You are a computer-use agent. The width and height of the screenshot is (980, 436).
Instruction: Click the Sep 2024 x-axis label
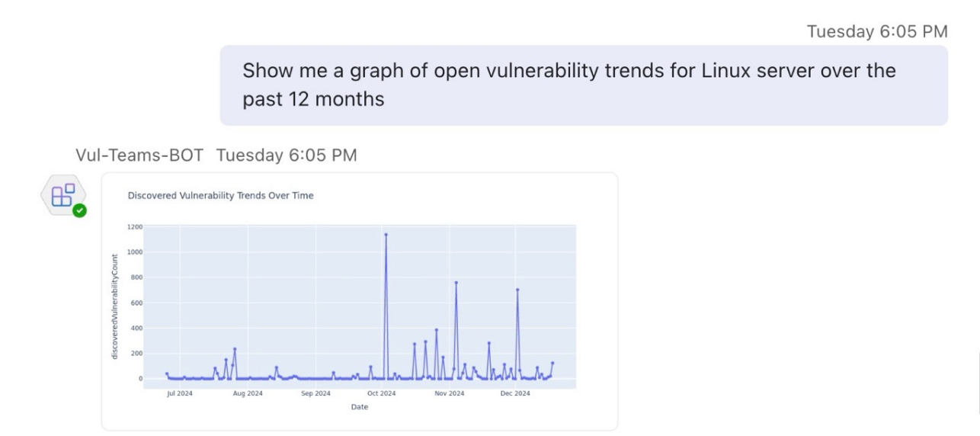315,394
